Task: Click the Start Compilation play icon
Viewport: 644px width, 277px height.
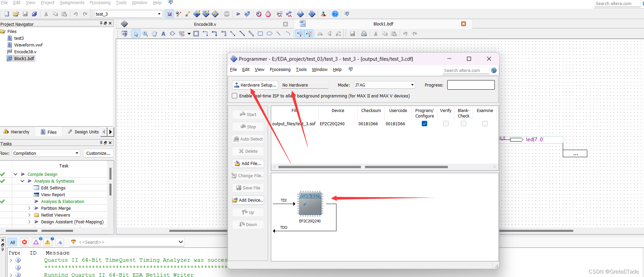Action: point(238,14)
